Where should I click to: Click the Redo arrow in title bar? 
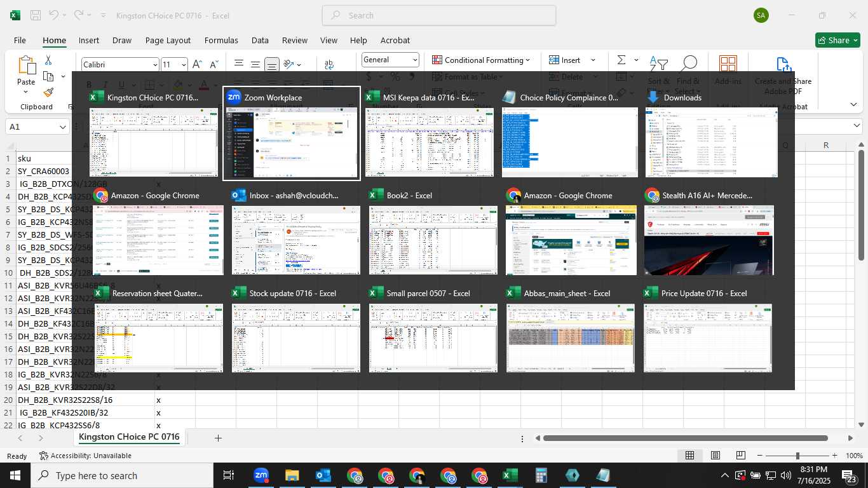79,15
